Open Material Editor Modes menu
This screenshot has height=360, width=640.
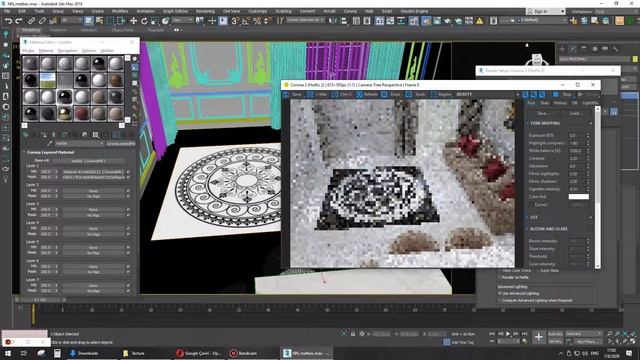pos(28,51)
